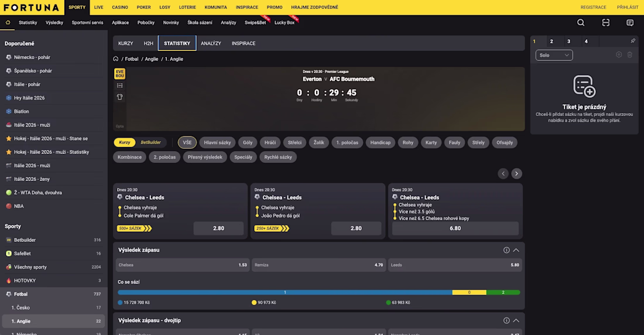Select the VŠE filter chip
Viewport: 644px width, 335px height.
[187, 143]
